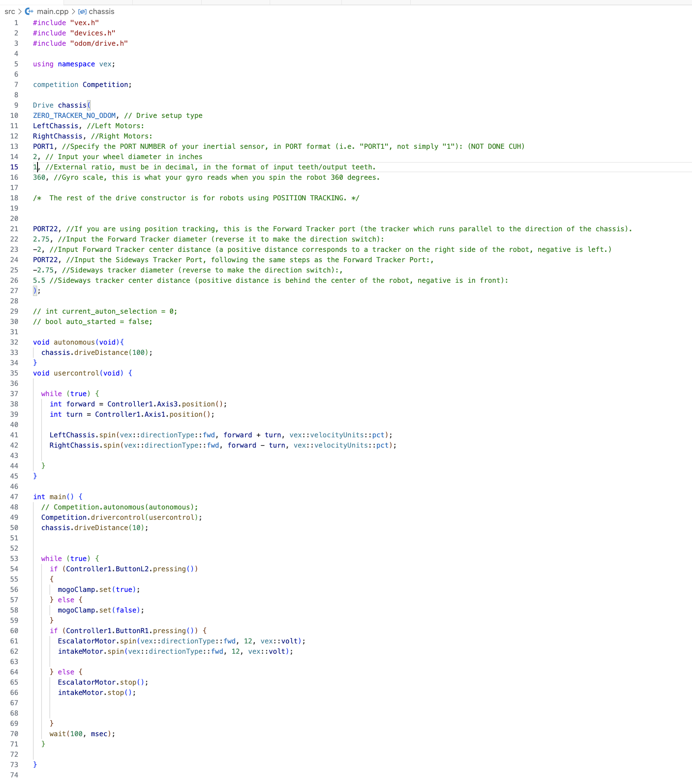Click Controller1.ButtonR1.pressing() condition
This screenshot has height=784, width=692.
(x=130, y=631)
